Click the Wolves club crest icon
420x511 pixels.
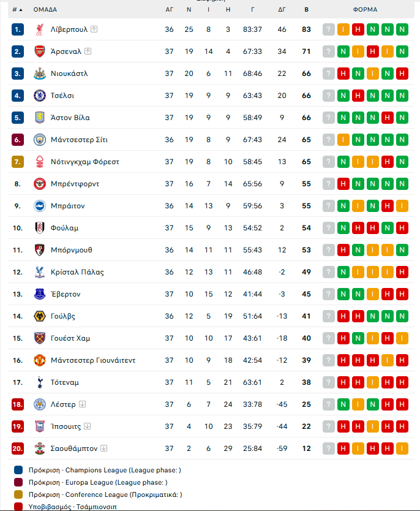tap(40, 316)
